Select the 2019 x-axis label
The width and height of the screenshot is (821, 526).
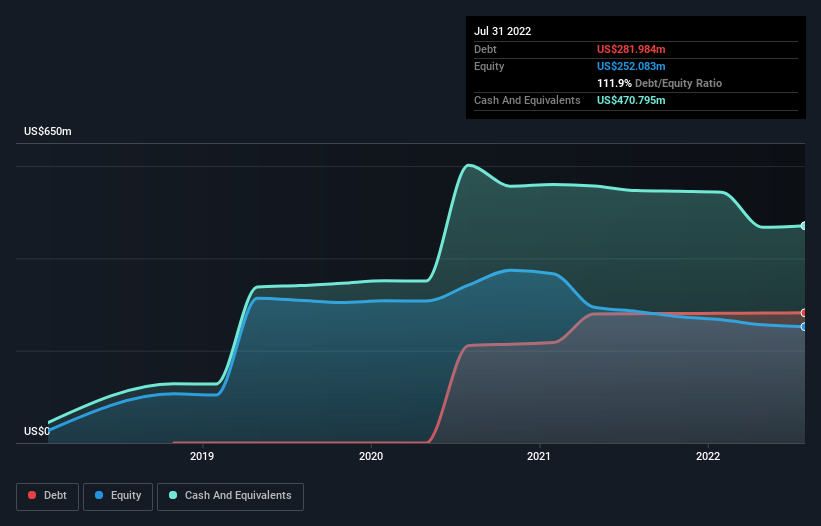click(202, 456)
